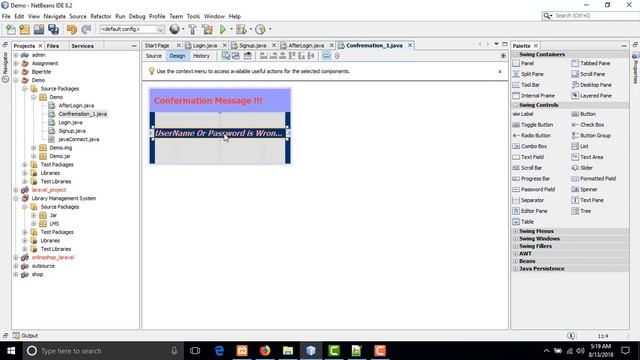640x360 pixels.
Task: Collapse the Demo project node
Action: (16, 80)
